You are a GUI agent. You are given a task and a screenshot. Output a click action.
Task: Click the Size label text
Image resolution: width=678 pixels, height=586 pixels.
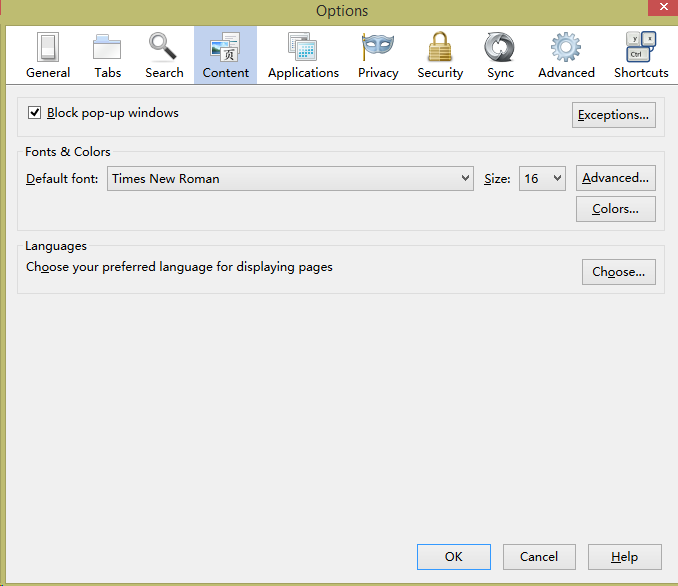pyautogui.click(x=497, y=179)
